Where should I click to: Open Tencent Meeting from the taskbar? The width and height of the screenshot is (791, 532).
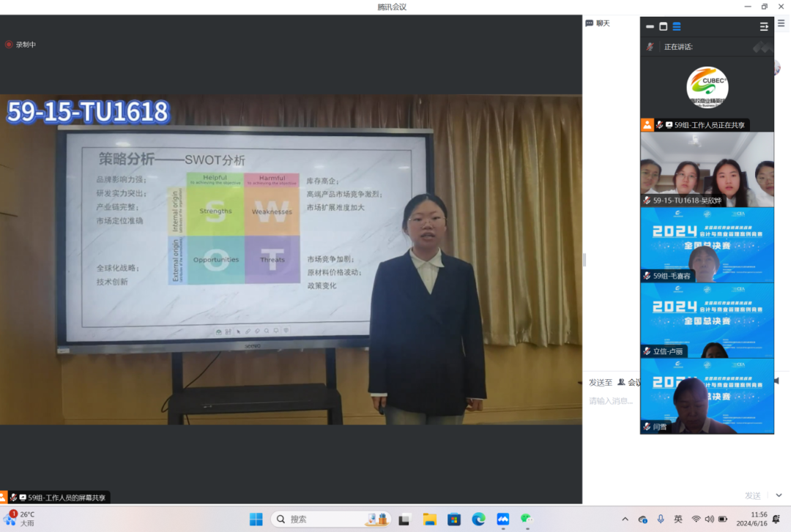(x=502, y=519)
